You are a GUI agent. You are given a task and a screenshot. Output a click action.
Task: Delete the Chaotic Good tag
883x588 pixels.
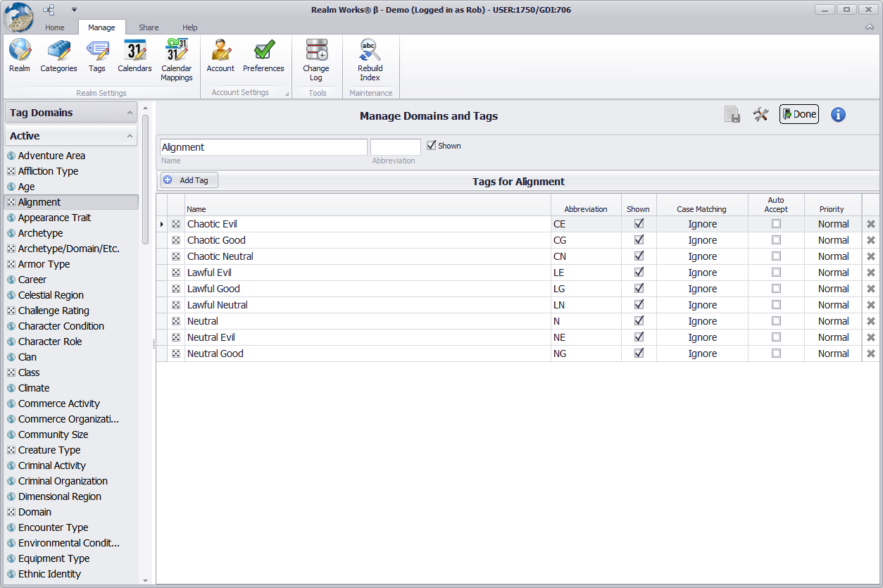871,240
